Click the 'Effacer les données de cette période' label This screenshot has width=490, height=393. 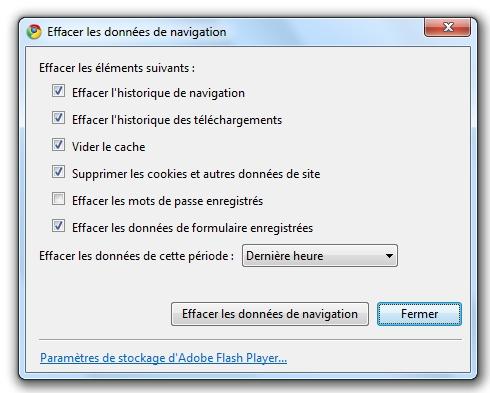[x=136, y=256]
